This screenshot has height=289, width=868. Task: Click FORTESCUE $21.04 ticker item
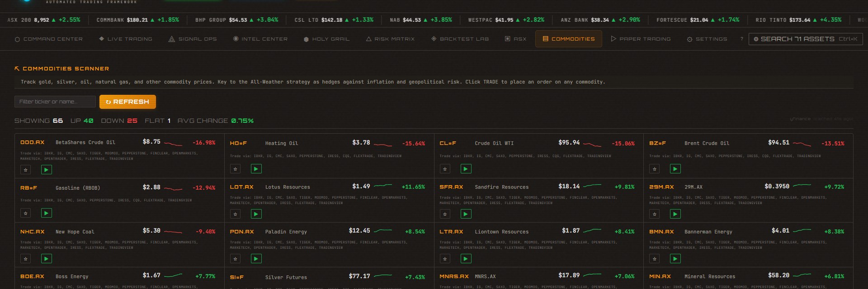pyautogui.click(x=698, y=20)
